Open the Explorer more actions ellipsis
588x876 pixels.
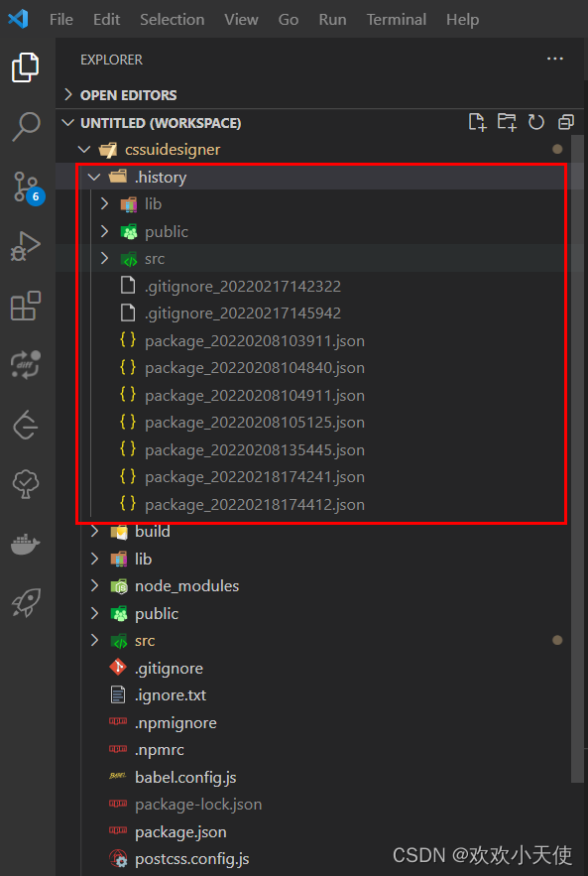click(x=555, y=59)
